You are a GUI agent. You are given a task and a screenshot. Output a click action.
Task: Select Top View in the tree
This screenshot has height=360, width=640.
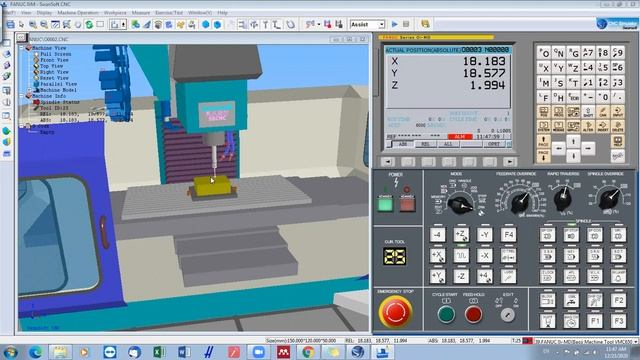click(x=51, y=66)
